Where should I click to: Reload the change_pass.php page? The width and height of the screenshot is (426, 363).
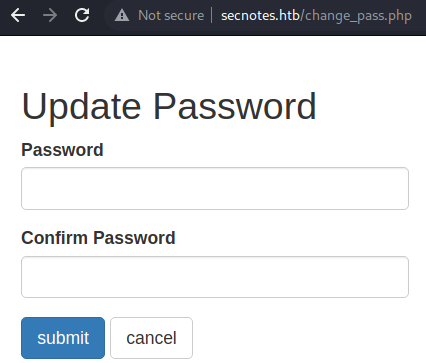[82, 15]
